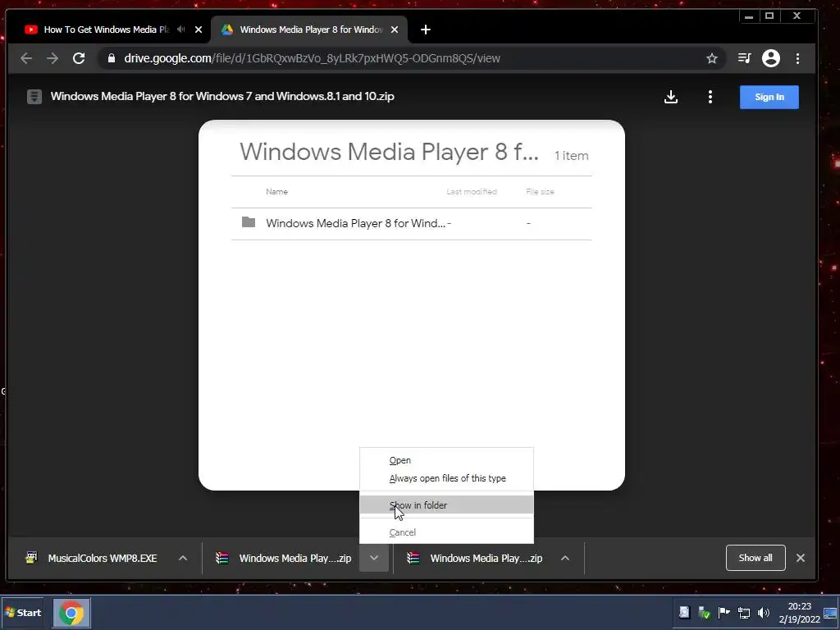
Task: Open the Windows Start menu
Action: [x=23, y=613]
